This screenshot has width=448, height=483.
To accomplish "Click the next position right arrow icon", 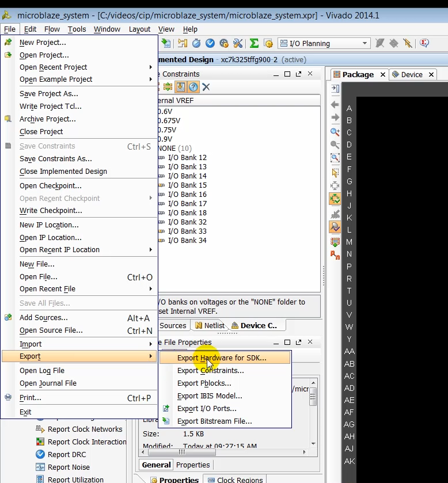I will pyautogui.click(x=335, y=117).
